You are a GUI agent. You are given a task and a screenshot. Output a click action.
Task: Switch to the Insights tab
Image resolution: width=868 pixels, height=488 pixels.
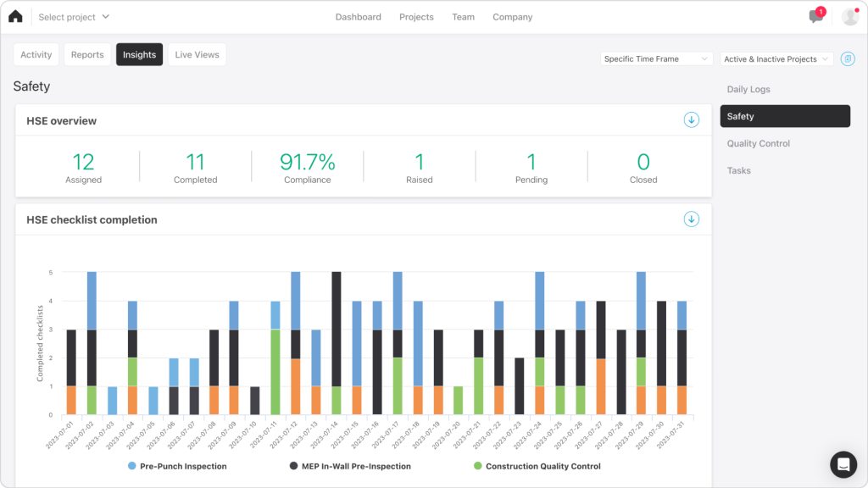pos(139,53)
